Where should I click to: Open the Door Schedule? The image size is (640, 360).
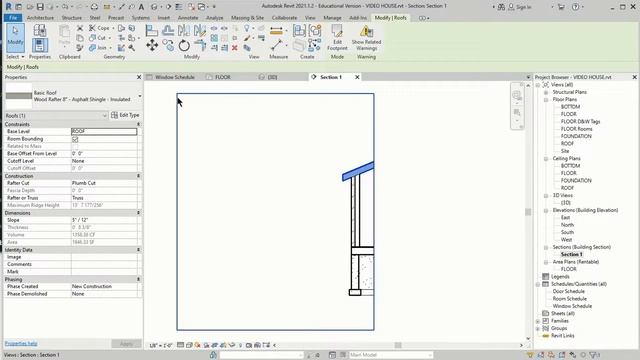point(569,291)
